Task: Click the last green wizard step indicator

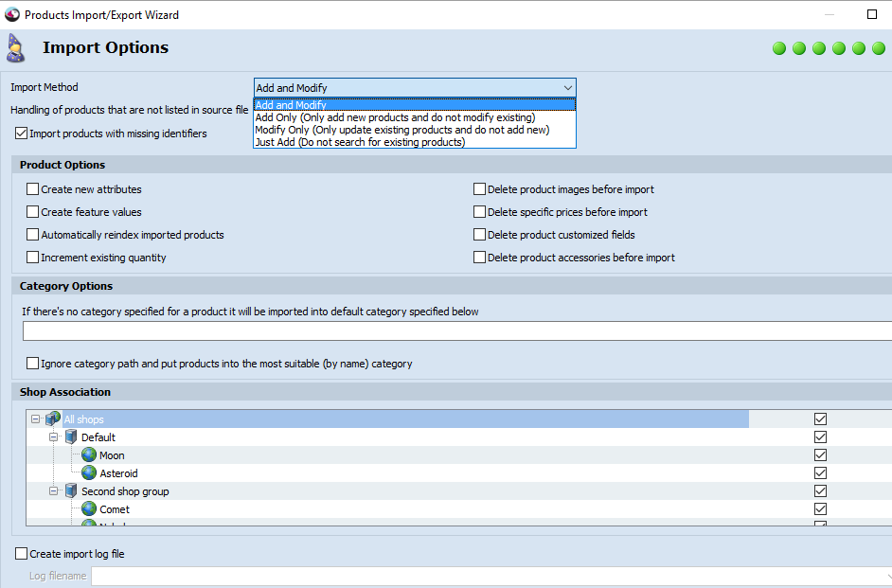Action: (879, 48)
